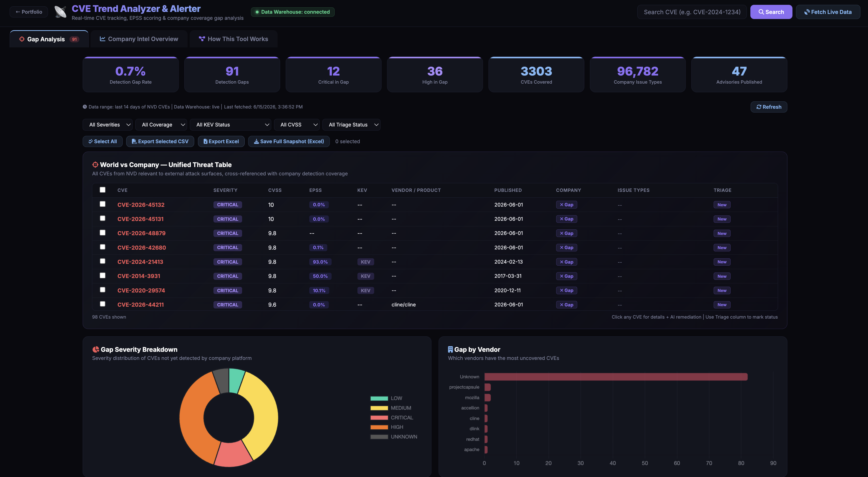Click the magnifier icon in Search button

coord(761,12)
